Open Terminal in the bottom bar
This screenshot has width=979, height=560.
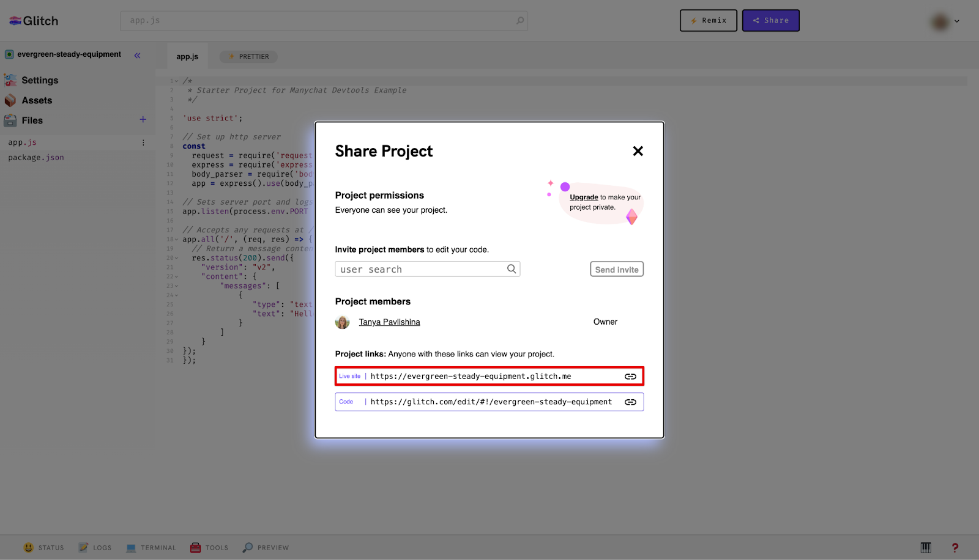click(x=151, y=548)
